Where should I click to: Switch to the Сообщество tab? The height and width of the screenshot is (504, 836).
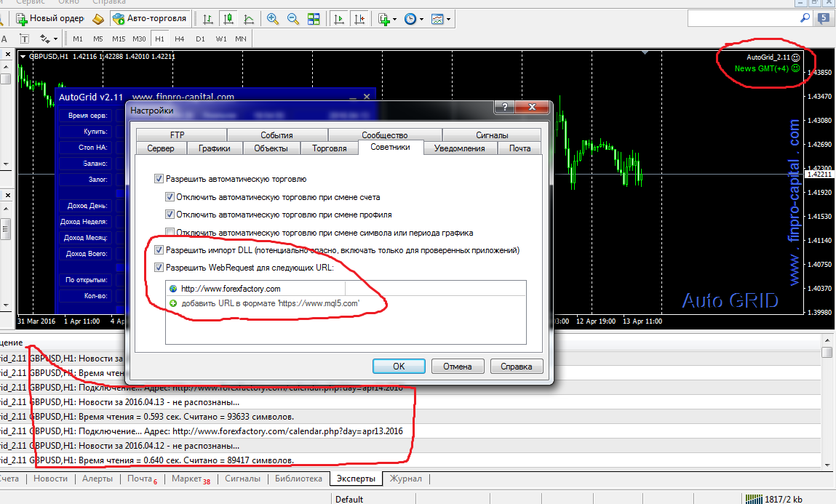pos(384,135)
